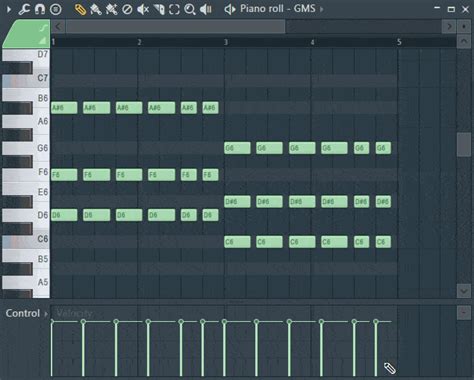Select the first C6 note at bar 3
The image size is (474, 380).
coord(237,242)
